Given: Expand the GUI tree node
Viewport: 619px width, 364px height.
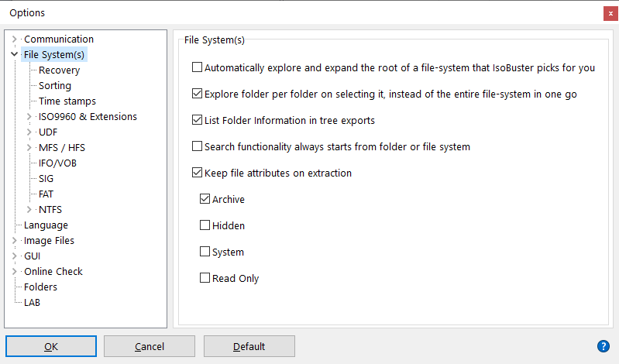Looking at the screenshot, I should pyautogui.click(x=14, y=256).
